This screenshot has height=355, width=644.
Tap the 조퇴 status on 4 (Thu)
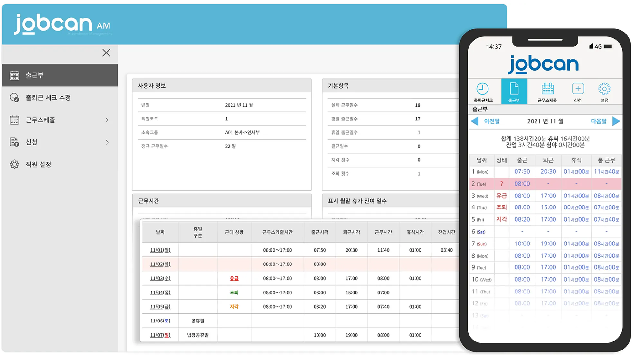coord(501,207)
